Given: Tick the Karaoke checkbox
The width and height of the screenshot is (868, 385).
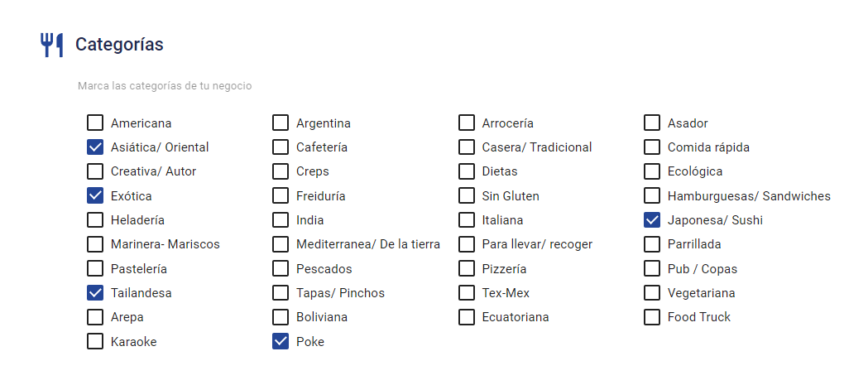Looking at the screenshot, I should click(95, 341).
